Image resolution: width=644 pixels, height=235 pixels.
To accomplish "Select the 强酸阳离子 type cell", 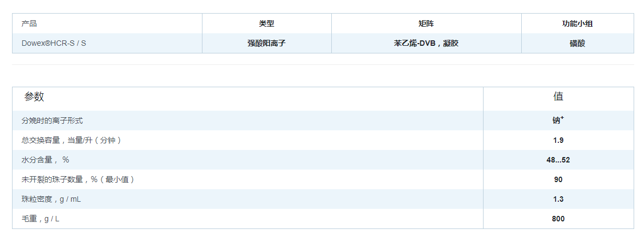I will [x=266, y=43].
